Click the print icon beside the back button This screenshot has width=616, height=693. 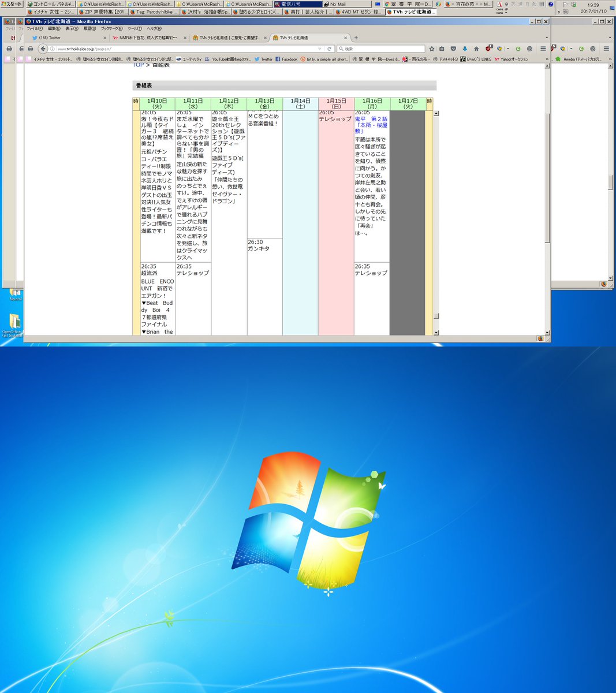(x=30, y=49)
